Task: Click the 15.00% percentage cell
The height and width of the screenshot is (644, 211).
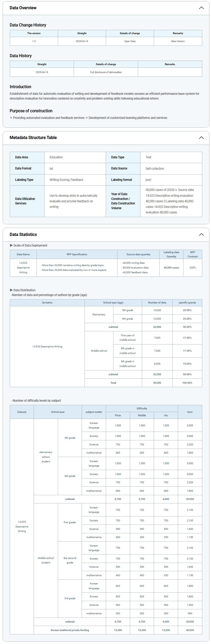Action: click(187, 364)
